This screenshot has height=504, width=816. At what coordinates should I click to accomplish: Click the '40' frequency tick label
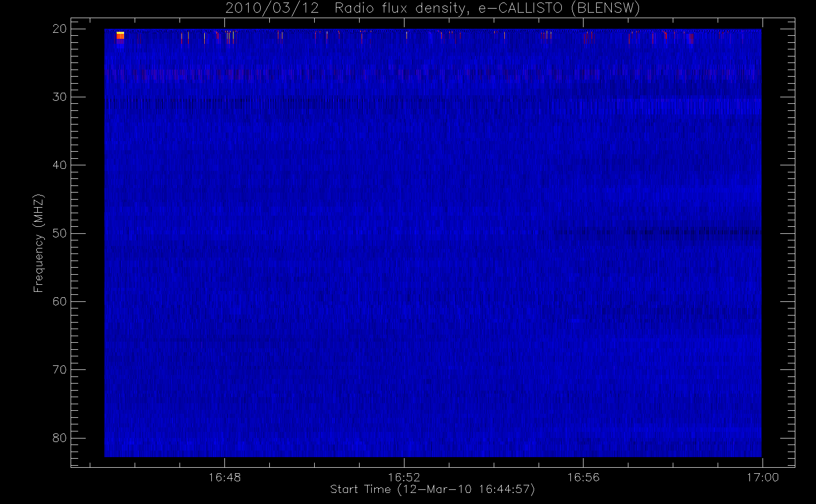click(60, 165)
